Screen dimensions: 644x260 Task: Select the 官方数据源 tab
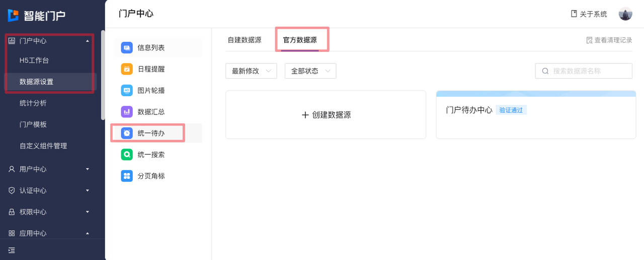click(300, 40)
